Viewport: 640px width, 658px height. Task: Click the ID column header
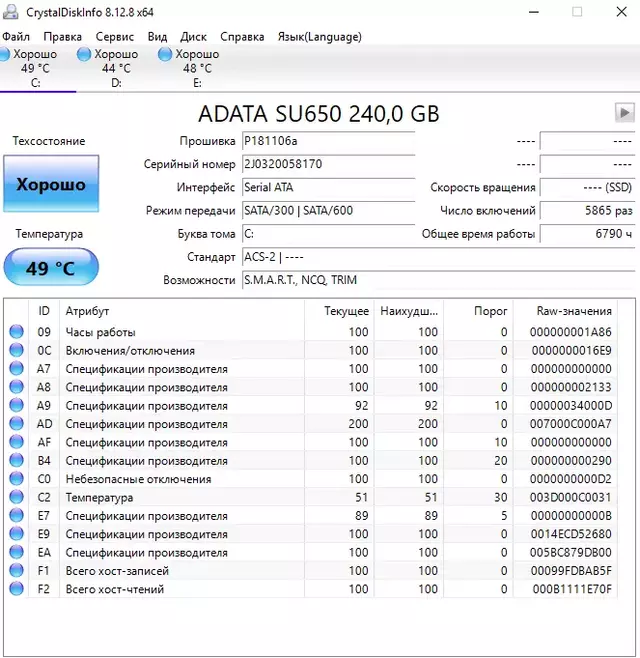[44, 311]
